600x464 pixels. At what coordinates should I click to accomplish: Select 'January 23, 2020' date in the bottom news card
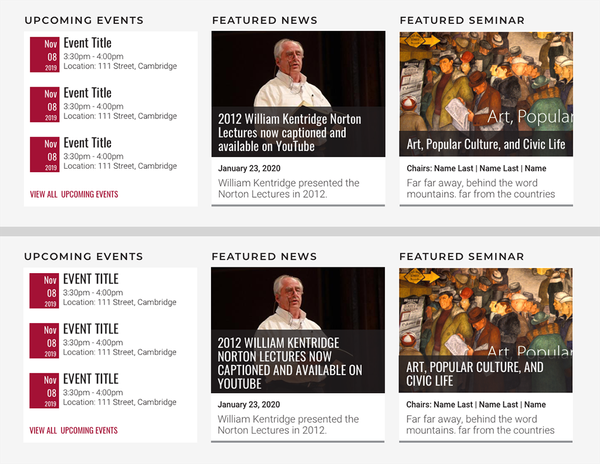coord(249,404)
